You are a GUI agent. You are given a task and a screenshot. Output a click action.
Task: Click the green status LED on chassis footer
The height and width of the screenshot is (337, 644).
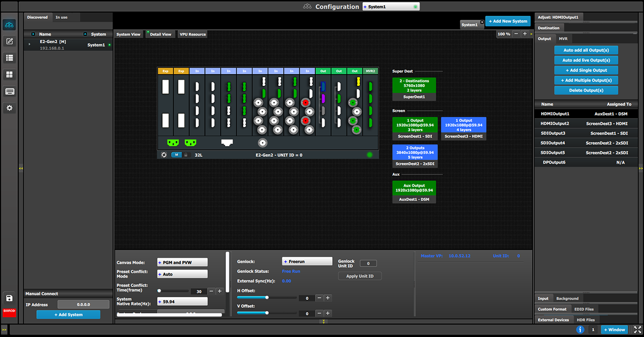[x=370, y=155]
